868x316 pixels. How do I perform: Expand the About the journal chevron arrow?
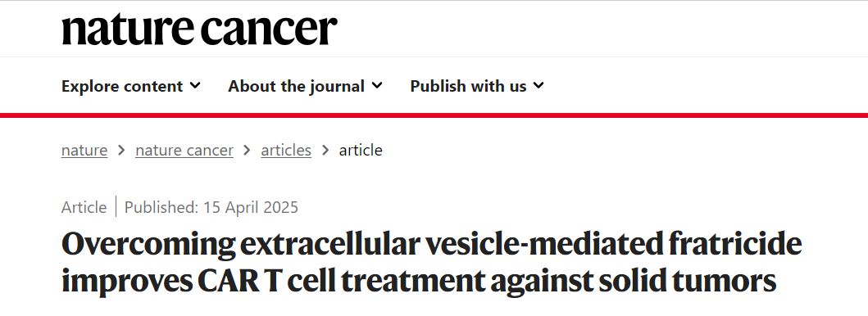point(377,86)
